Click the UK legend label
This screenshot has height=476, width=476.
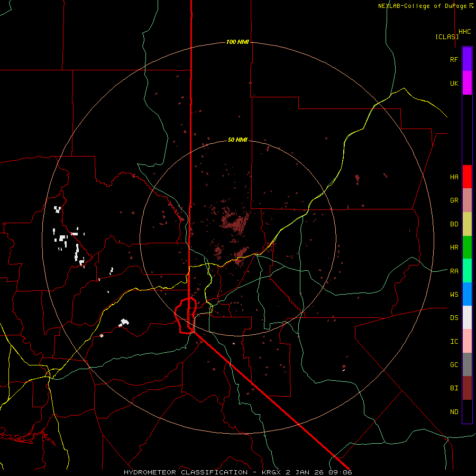tap(454, 83)
